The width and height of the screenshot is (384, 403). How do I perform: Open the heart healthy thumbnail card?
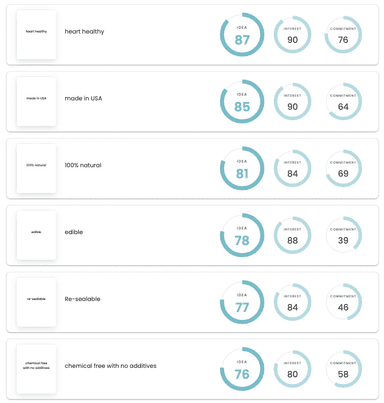click(x=36, y=35)
